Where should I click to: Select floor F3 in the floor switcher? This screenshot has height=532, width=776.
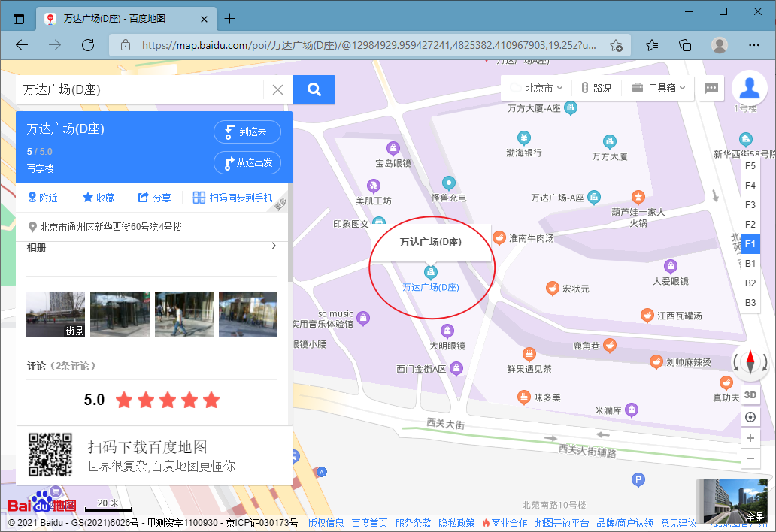tap(750, 204)
